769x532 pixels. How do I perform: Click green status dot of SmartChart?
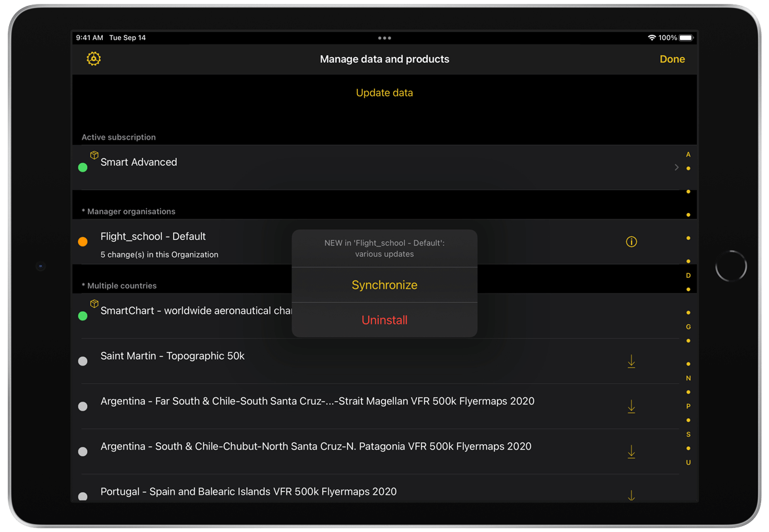[x=83, y=316]
